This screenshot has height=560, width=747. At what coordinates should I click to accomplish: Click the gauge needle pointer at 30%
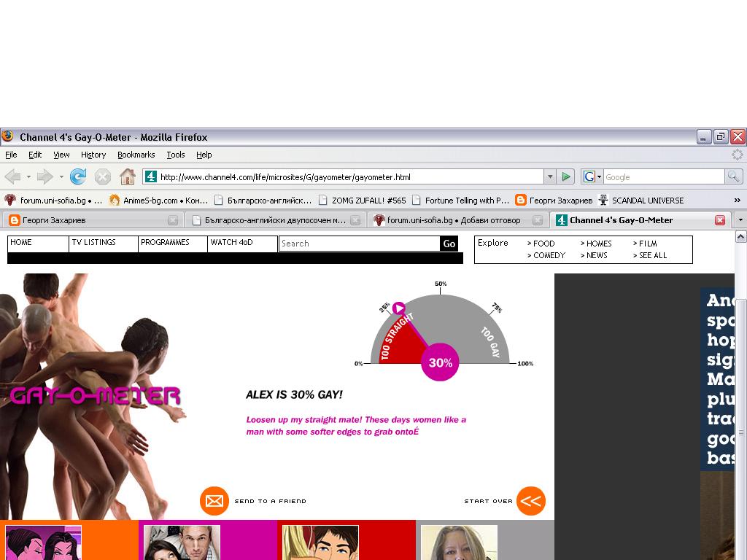[x=399, y=308]
